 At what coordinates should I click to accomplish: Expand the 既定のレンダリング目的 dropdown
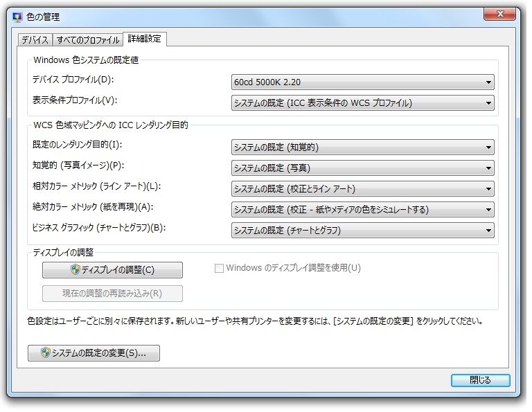[362, 147]
